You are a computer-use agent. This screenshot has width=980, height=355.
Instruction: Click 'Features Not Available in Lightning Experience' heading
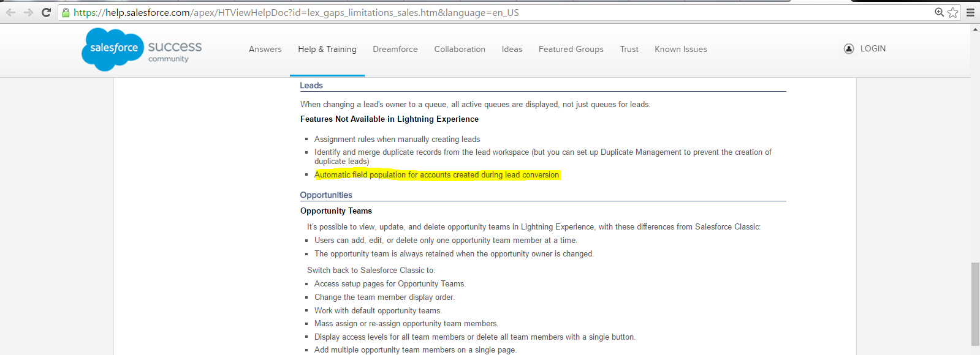click(389, 119)
